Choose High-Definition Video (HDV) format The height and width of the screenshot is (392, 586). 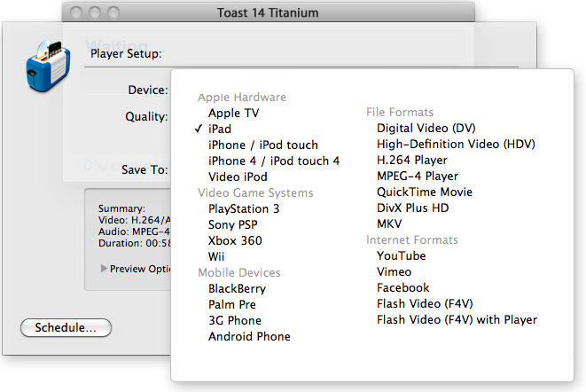pyautogui.click(x=456, y=144)
